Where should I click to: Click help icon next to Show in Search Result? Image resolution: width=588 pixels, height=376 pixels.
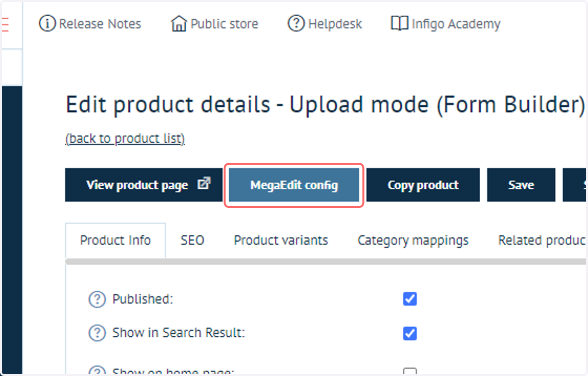coord(97,333)
